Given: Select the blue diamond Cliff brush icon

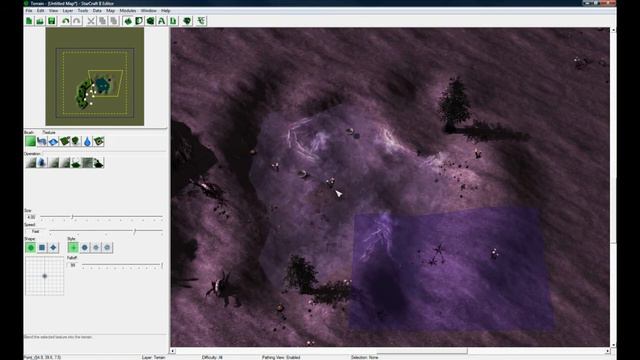Looking at the screenshot, I should click(53, 141).
